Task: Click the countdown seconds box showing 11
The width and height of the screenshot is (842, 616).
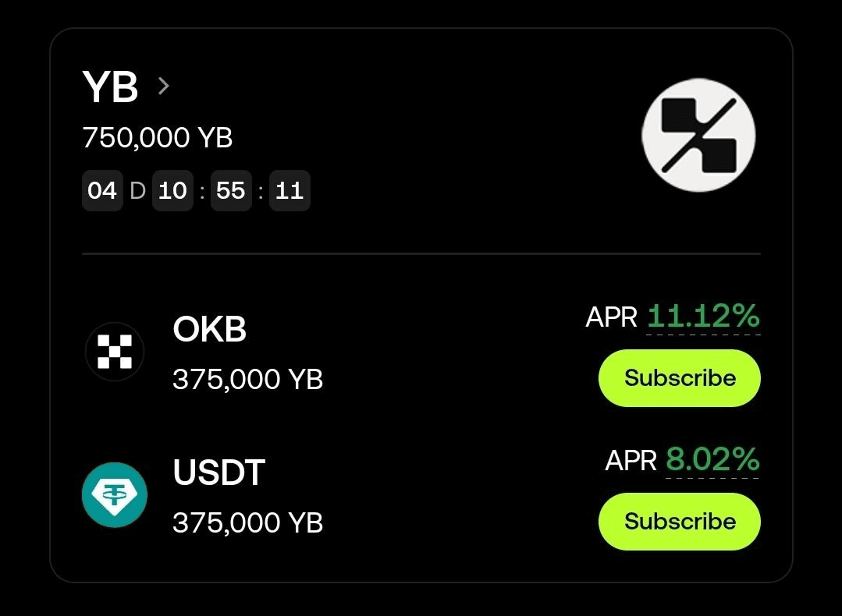Action: click(x=290, y=190)
